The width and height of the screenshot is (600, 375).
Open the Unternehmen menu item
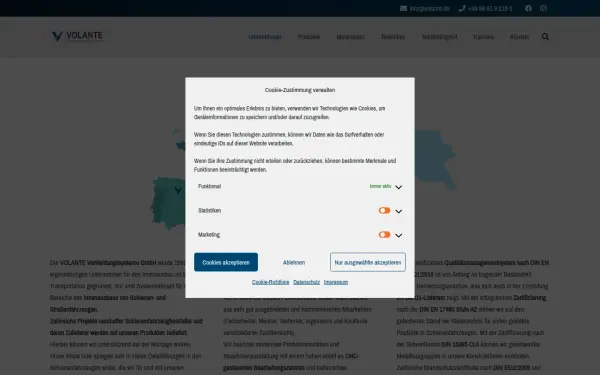point(265,37)
